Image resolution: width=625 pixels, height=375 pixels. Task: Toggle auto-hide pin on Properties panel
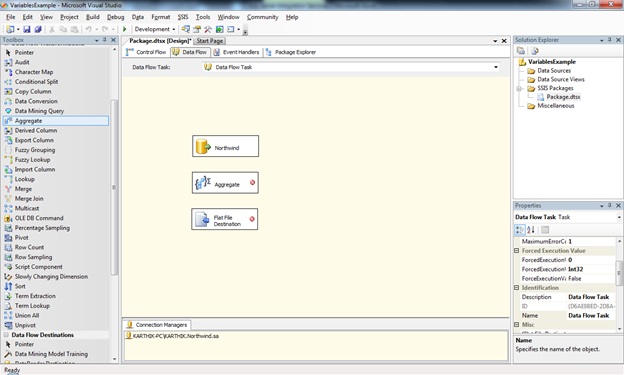click(x=610, y=206)
